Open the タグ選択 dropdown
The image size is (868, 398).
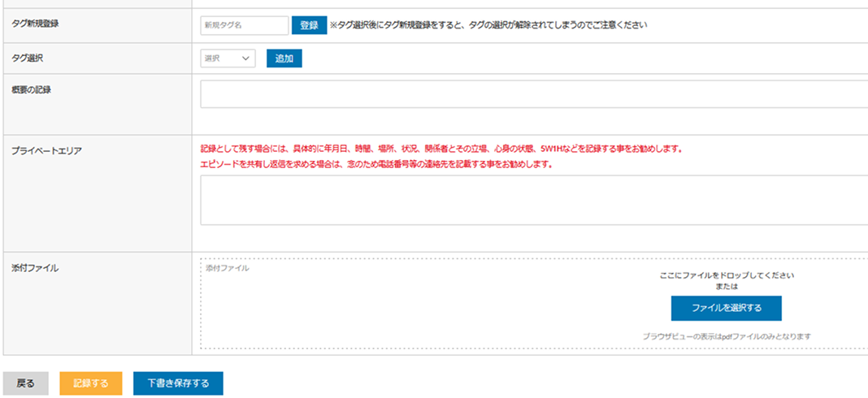(228, 58)
